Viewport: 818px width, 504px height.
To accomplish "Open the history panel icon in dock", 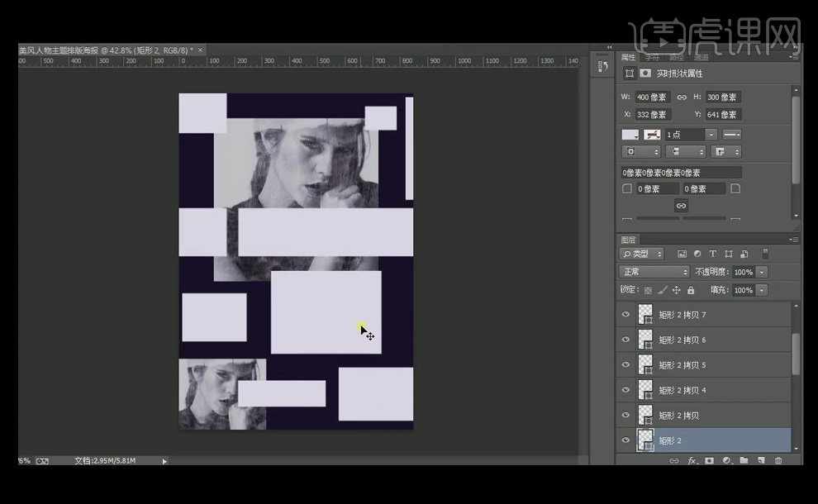I will point(602,68).
